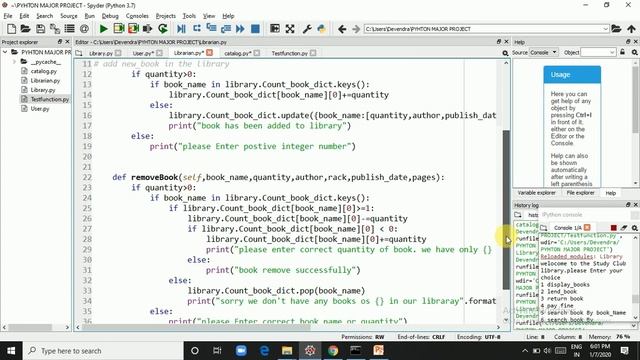Viewport: 640px width, 360px height.
Task: Open the Debug menu
Action: point(110,16)
